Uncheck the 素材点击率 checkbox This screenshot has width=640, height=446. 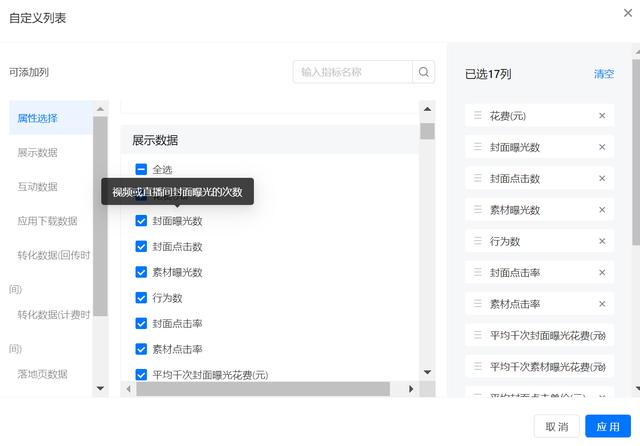[x=141, y=349]
